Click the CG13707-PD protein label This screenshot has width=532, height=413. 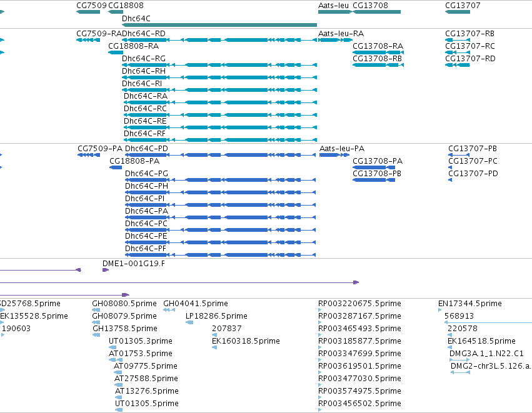473,174
